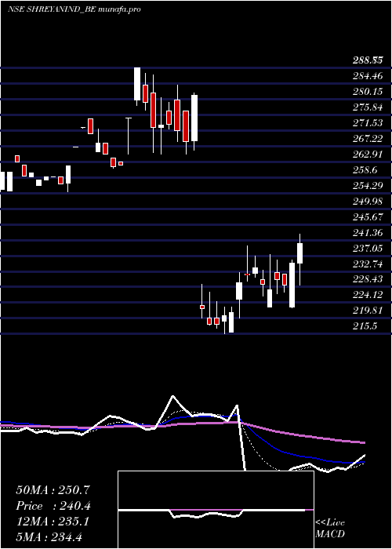This screenshot has width=392, height=549.
Task: Select the 245.67 axis value
Action: (x=367, y=217)
